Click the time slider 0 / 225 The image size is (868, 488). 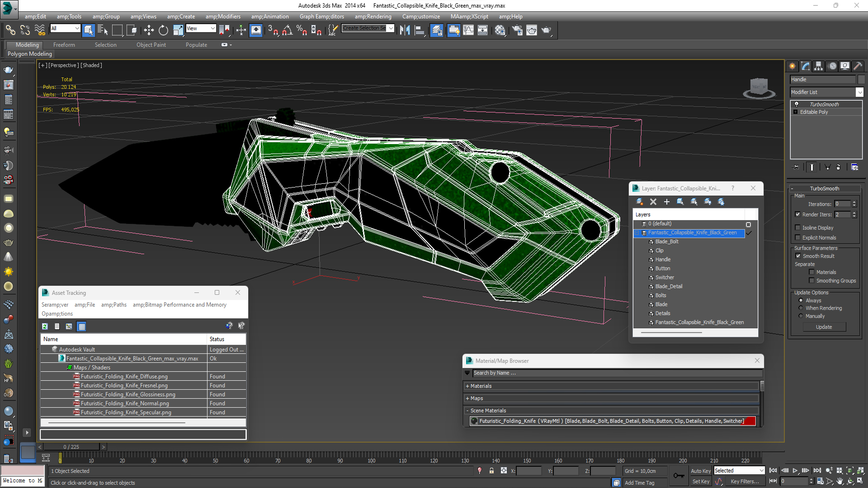pos(71,446)
